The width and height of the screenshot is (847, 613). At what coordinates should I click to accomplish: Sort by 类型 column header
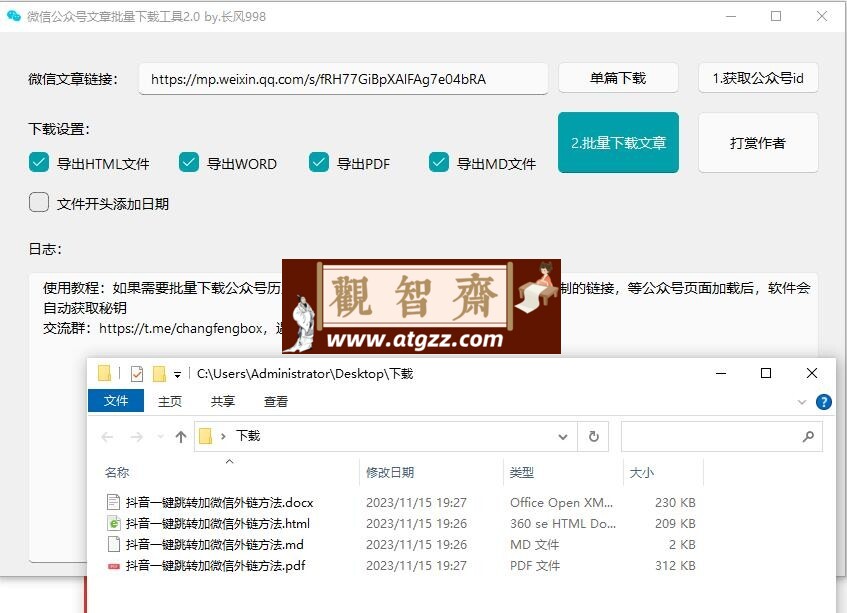coord(521,473)
